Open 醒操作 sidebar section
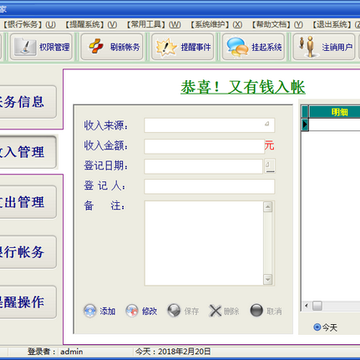This screenshot has width=360, height=360. pyautogui.click(x=28, y=302)
